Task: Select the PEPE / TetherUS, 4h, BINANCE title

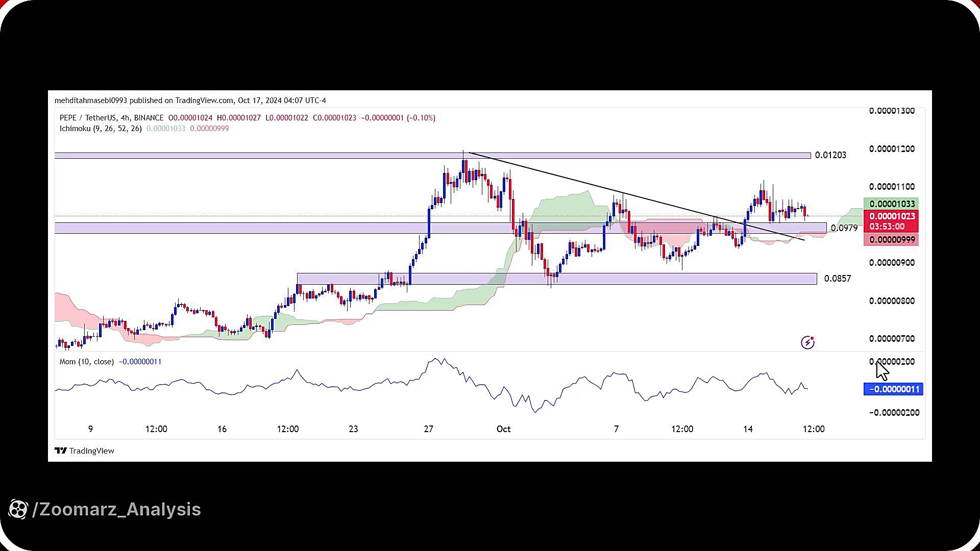Action: 112,118
